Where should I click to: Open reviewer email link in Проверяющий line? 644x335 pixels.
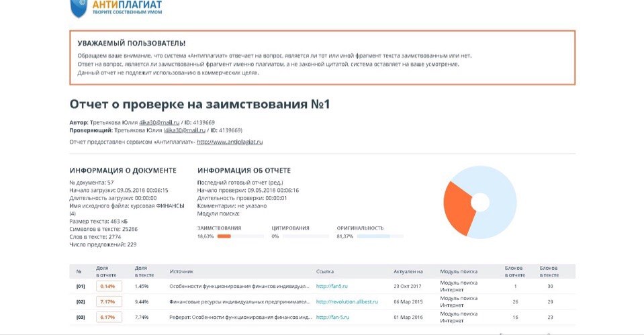pyautogui.click(x=185, y=130)
